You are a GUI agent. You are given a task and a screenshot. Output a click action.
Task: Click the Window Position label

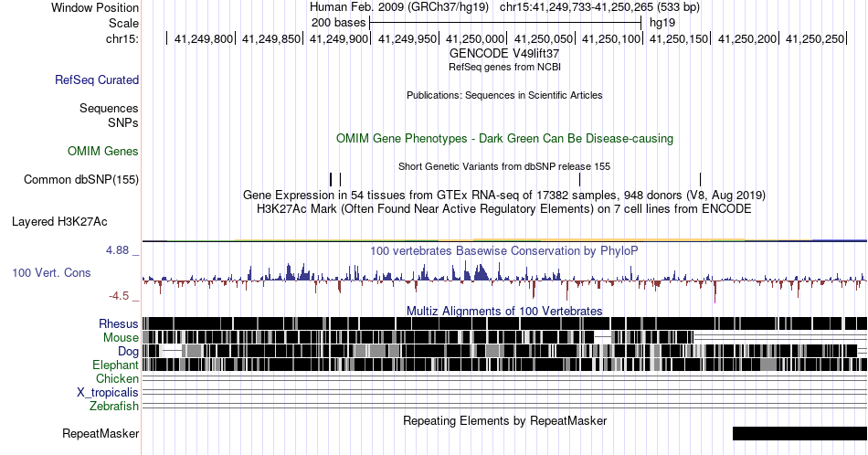(95, 7)
